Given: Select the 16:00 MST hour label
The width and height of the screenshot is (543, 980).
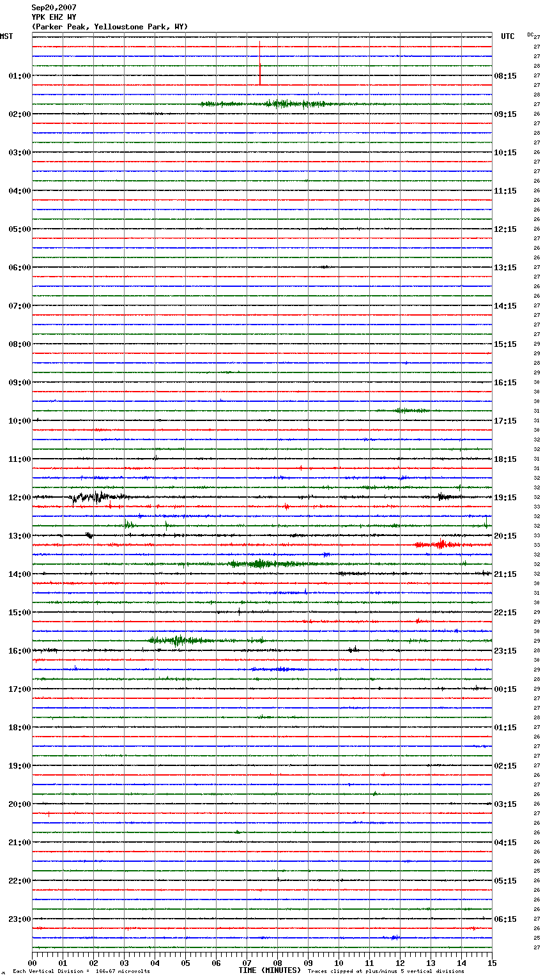Looking at the screenshot, I should click(20, 651).
